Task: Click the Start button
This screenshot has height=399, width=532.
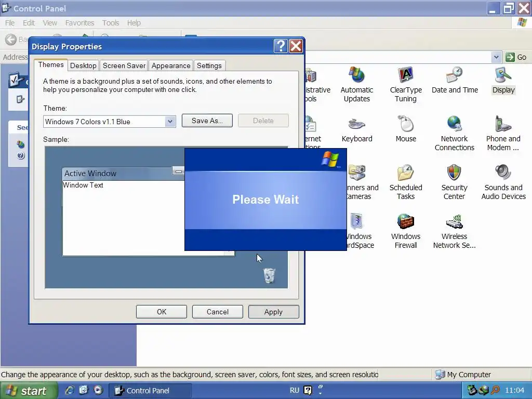Action: (29, 391)
